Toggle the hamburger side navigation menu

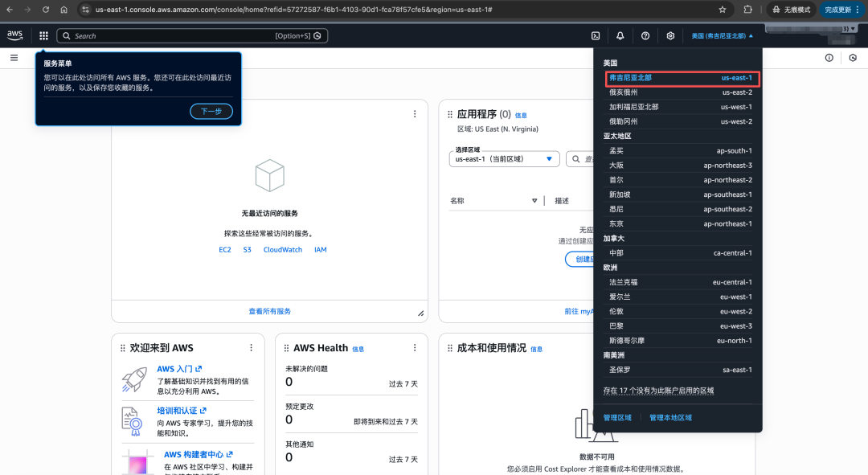point(14,58)
